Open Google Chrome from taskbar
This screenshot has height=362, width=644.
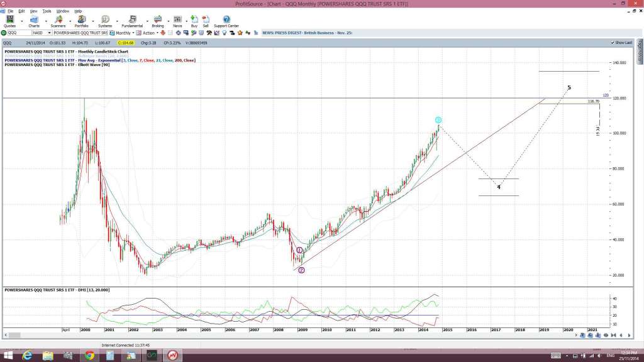89,356
